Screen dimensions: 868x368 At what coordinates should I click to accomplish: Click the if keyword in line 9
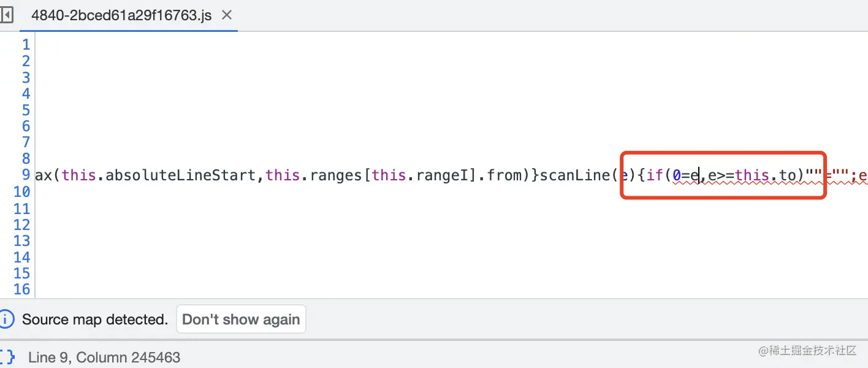click(655, 175)
